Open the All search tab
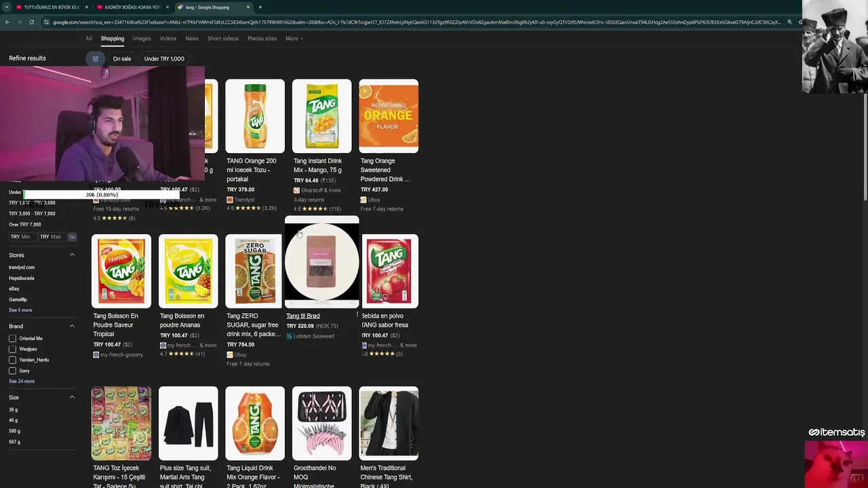Image resolution: width=868 pixels, height=488 pixels. click(89, 39)
